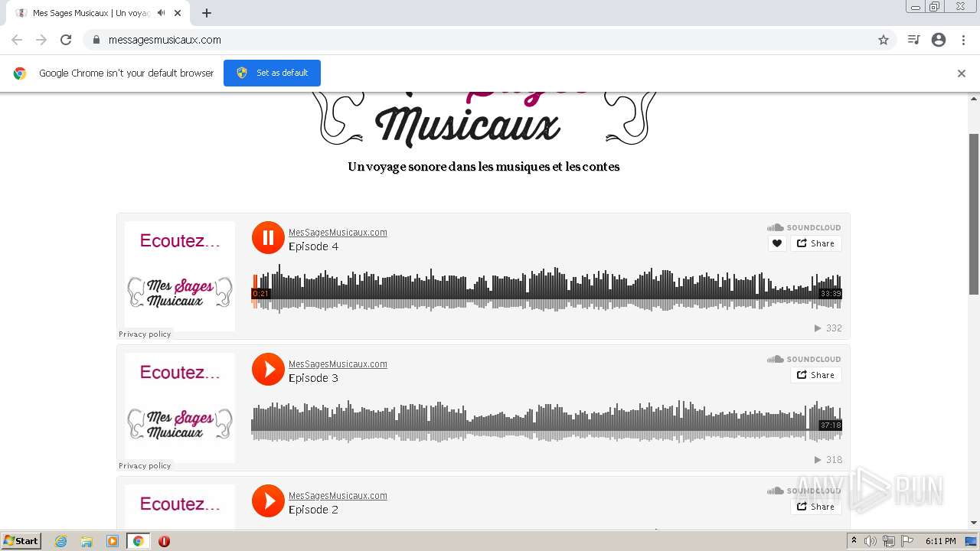View site information lock icon
The height and width of the screenshot is (551, 980).
point(96,40)
